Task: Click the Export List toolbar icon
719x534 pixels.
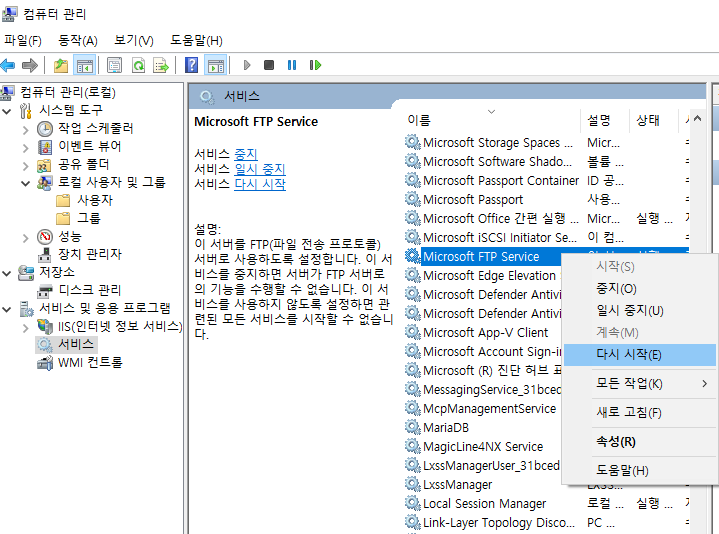Action: [x=161, y=65]
